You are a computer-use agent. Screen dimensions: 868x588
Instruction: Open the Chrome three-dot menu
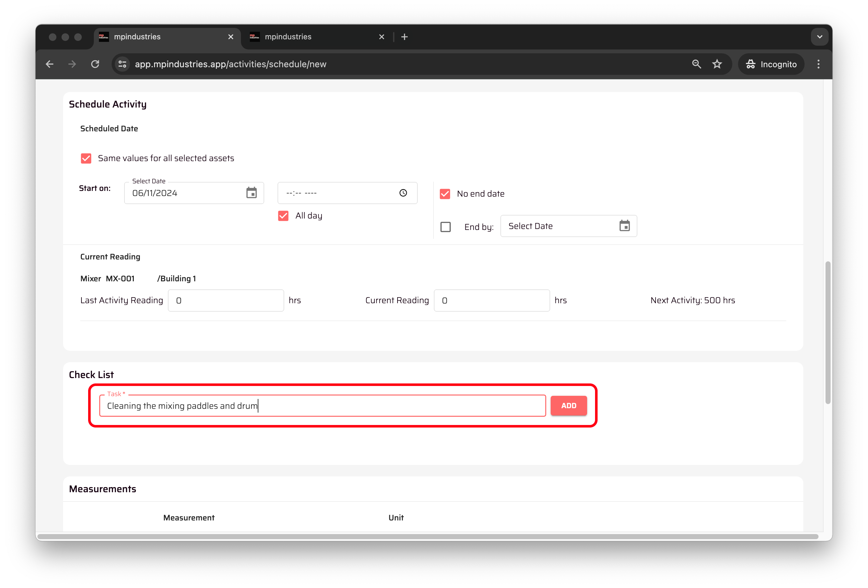[x=818, y=64]
